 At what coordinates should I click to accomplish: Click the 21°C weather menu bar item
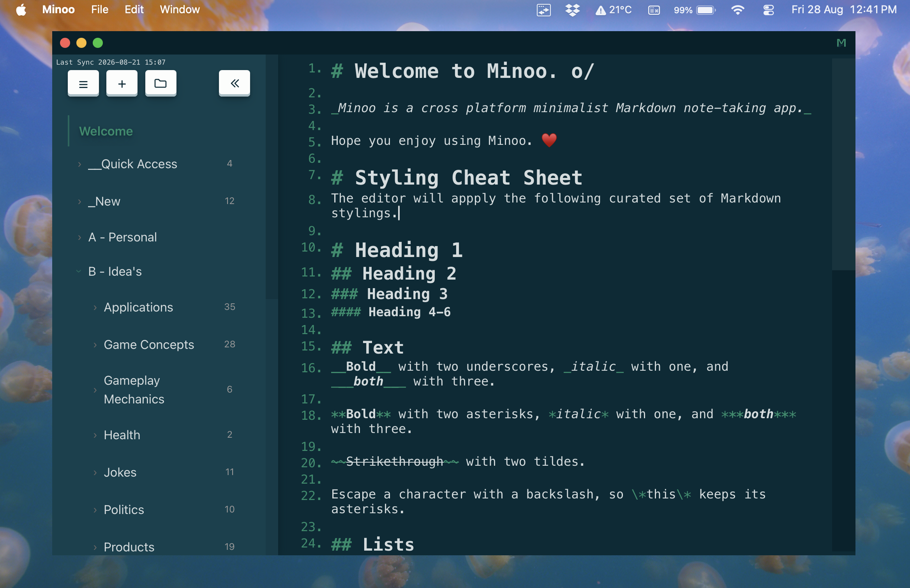[x=614, y=10]
